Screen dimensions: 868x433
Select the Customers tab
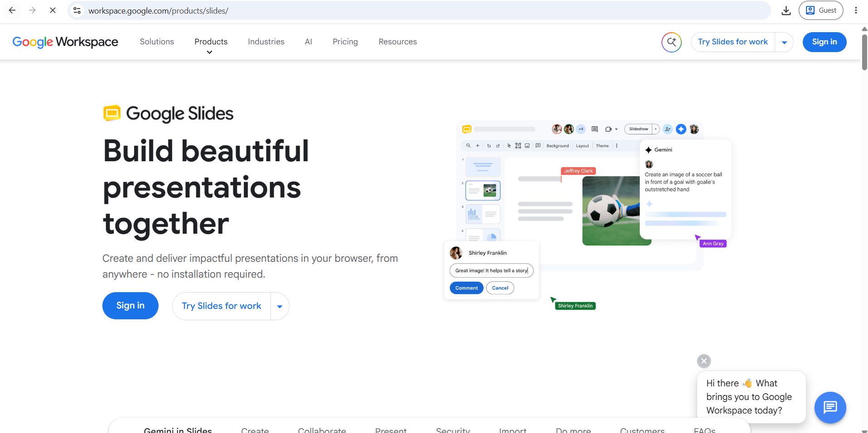pos(642,430)
